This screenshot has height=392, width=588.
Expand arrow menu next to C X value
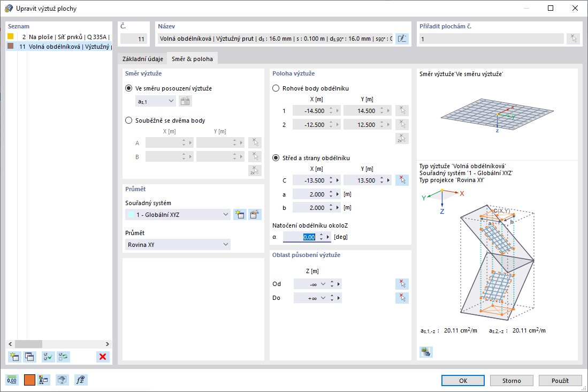click(338, 180)
